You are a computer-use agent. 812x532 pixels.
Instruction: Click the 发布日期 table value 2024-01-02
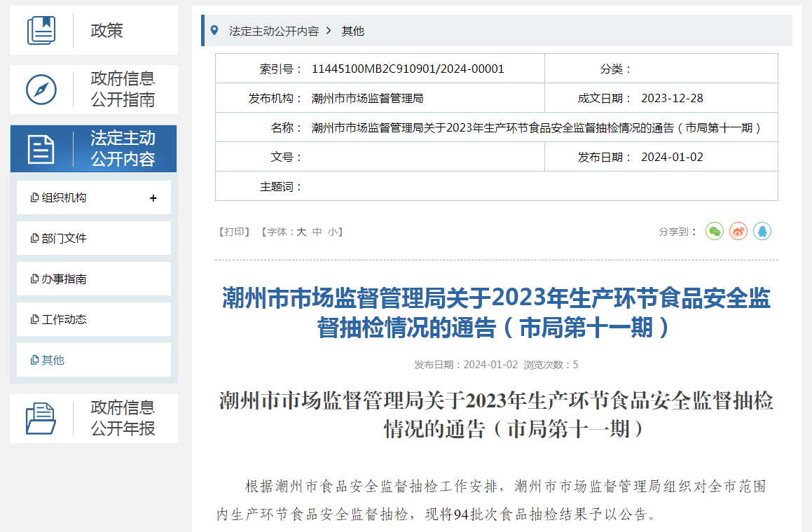pyautogui.click(x=672, y=157)
